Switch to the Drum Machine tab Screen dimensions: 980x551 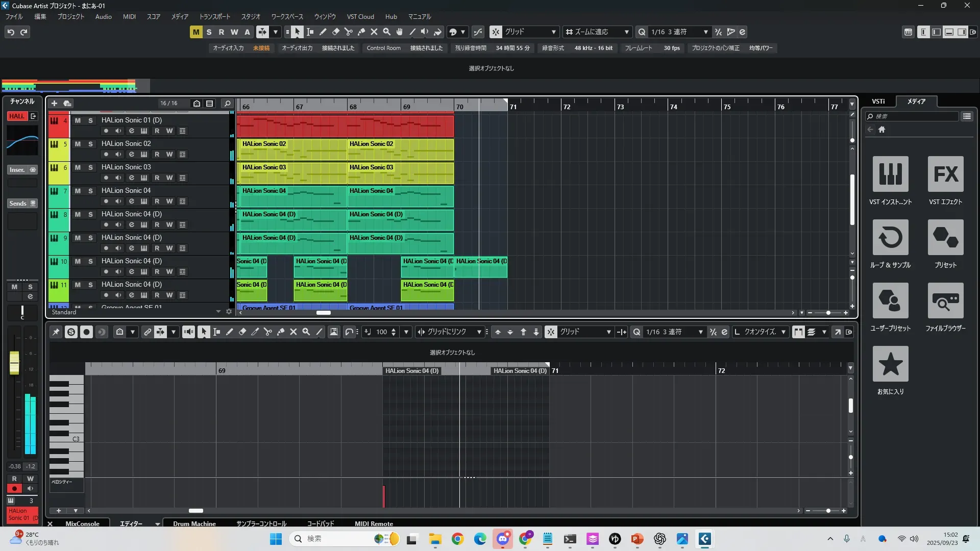pyautogui.click(x=194, y=523)
